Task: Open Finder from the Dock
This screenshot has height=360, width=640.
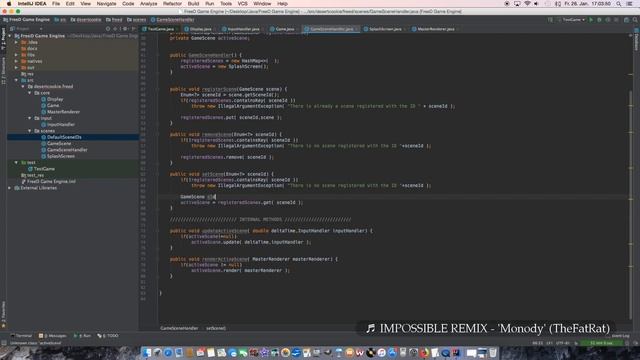Action: (147, 352)
